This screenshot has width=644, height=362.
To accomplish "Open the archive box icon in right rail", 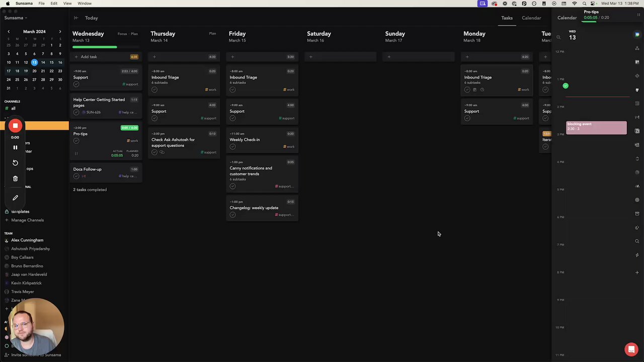I will tap(637, 214).
